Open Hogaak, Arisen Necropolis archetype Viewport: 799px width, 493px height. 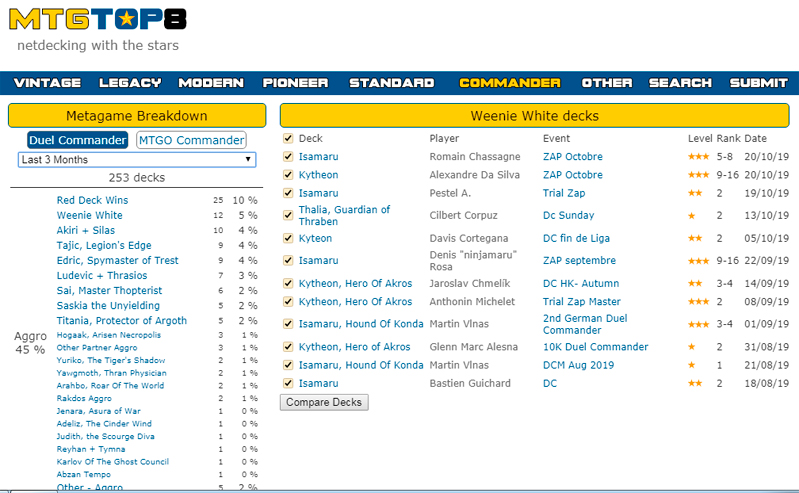tap(109, 335)
